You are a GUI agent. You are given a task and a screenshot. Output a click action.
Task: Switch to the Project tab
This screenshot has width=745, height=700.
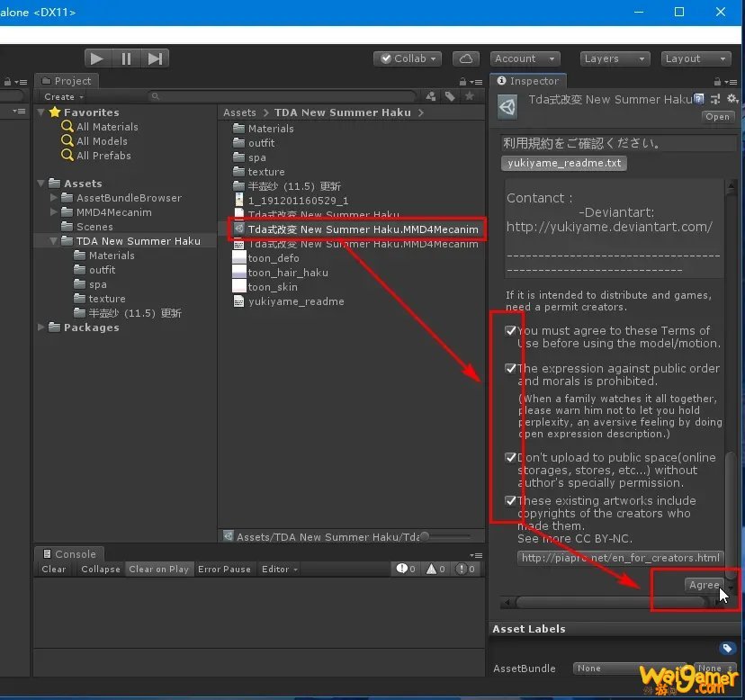(x=66, y=81)
